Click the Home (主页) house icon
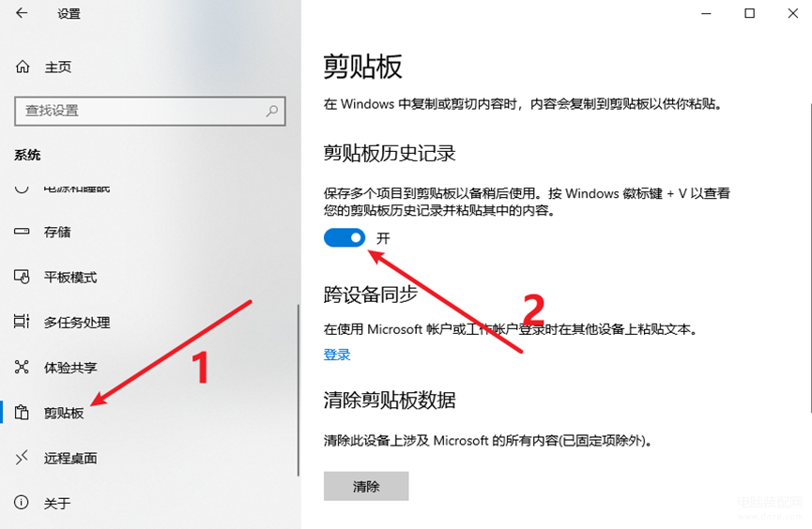The width and height of the screenshot is (812, 529). [x=23, y=67]
